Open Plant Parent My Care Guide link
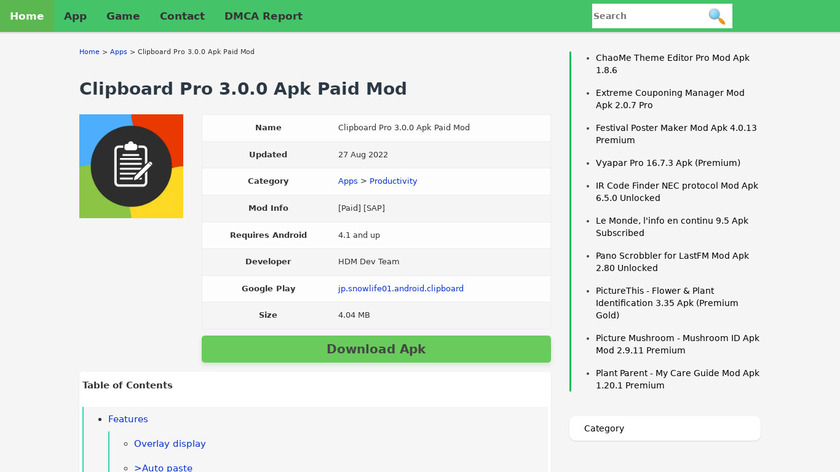This screenshot has width=840, height=472. point(677,379)
